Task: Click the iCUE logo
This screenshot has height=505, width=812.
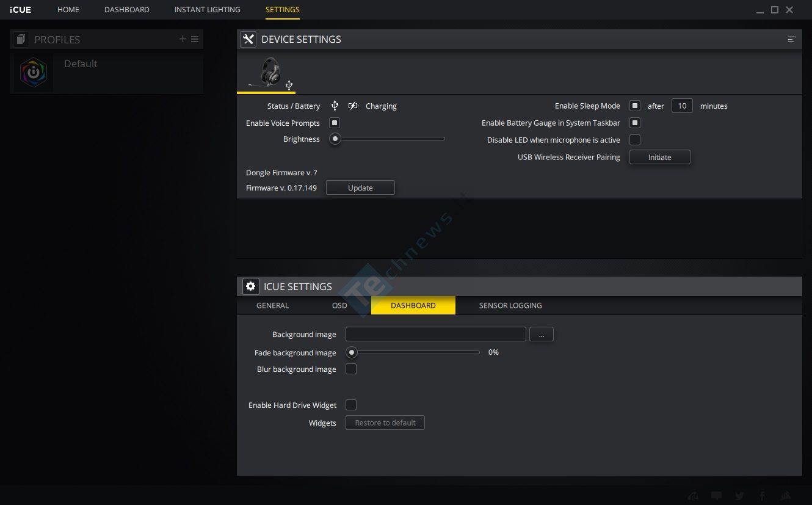Action: (x=21, y=10)
